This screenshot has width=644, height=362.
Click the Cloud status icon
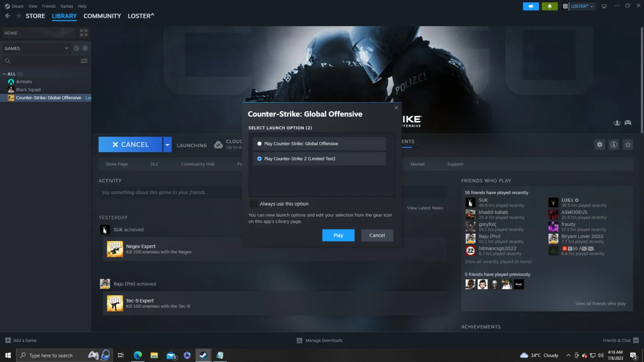tap(218, 145)
